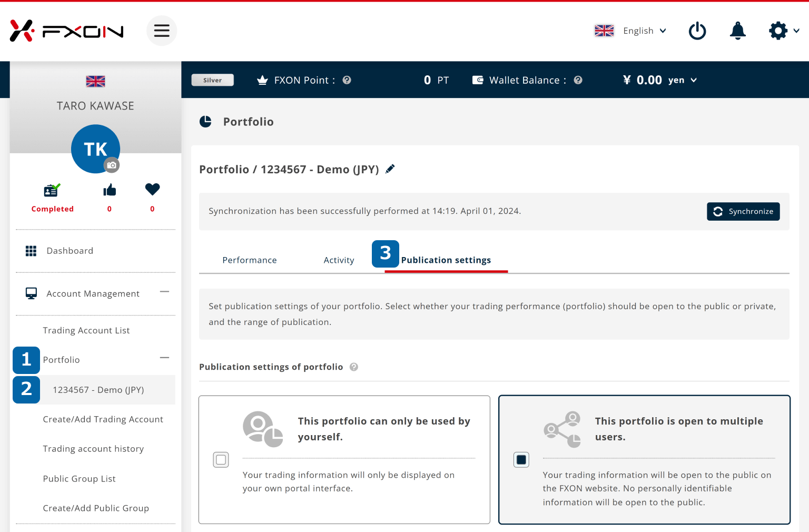
Task: Click the TARO KAWASE user name
Action: click(x=95, y=106)
